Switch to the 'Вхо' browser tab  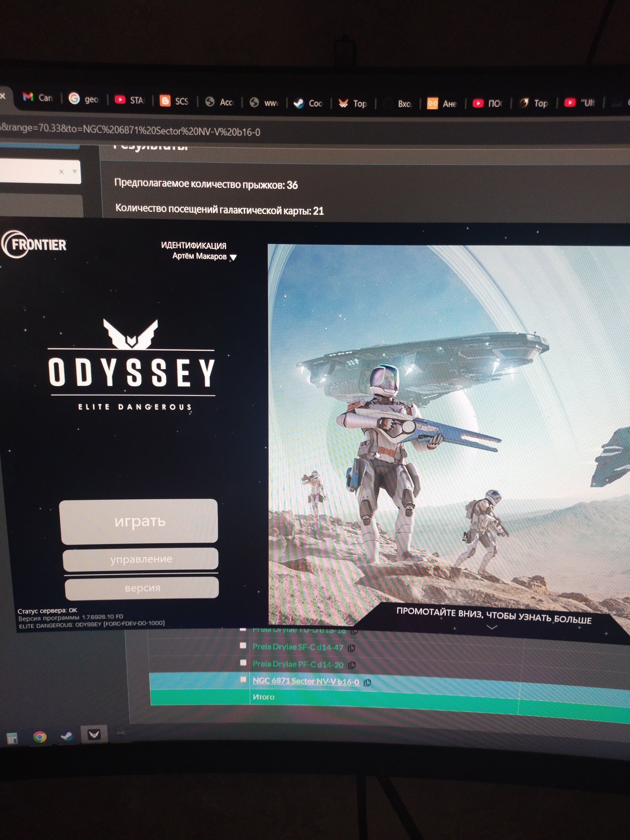tap(397, 104)
